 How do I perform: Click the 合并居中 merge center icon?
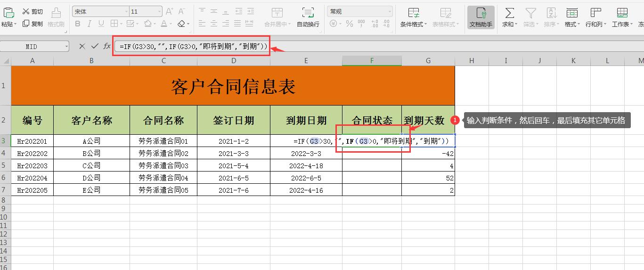277,13
